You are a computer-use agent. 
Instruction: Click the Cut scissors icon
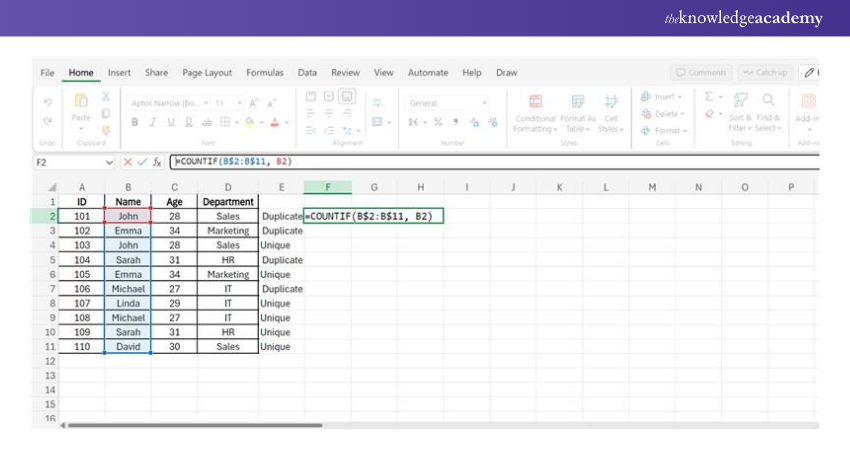coord(105,96)
